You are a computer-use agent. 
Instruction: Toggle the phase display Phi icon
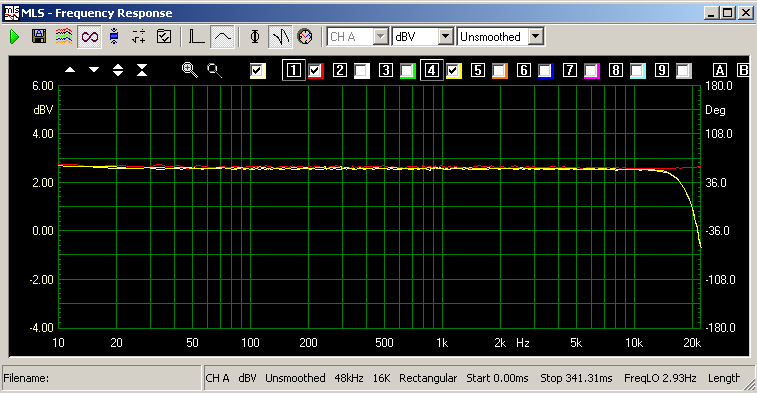tap(255, 36)
